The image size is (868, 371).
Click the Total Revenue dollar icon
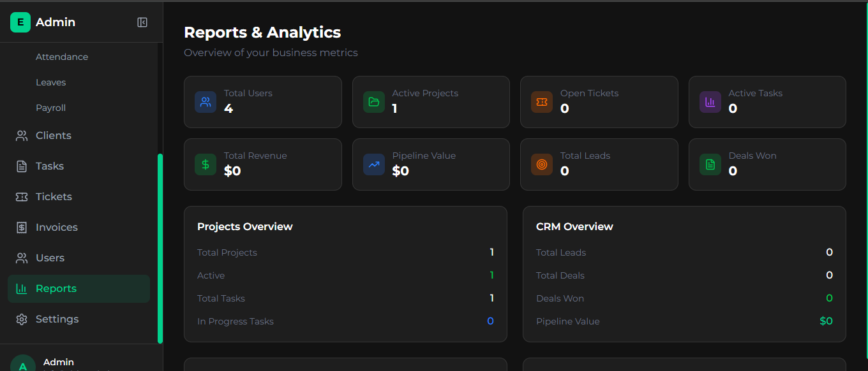[x=206, y=164]
